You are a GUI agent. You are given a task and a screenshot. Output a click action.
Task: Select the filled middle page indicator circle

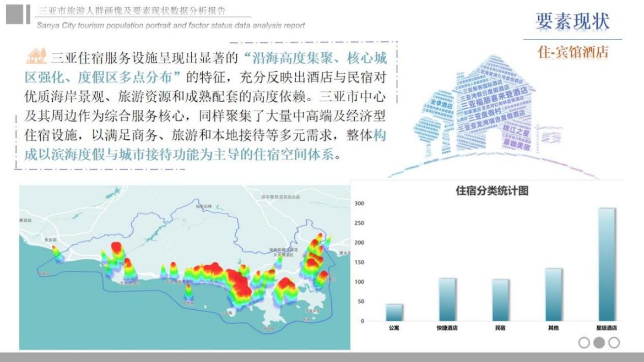click(x=599, y=343)
